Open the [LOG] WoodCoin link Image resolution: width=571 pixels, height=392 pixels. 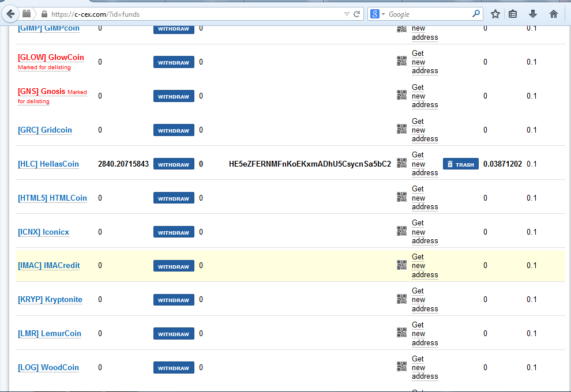click(48, 368)
